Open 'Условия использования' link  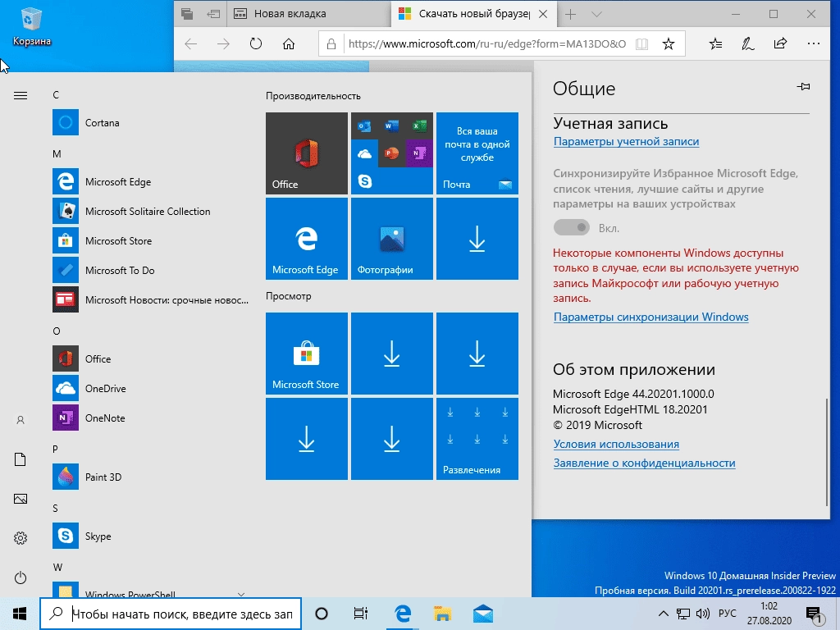pos(616,444)
